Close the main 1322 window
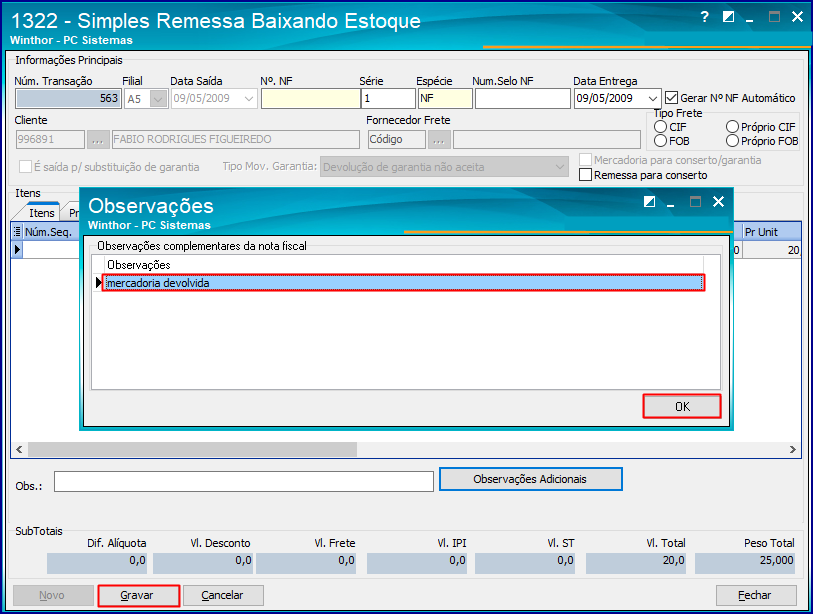813x614 pixels. [797, 17]
